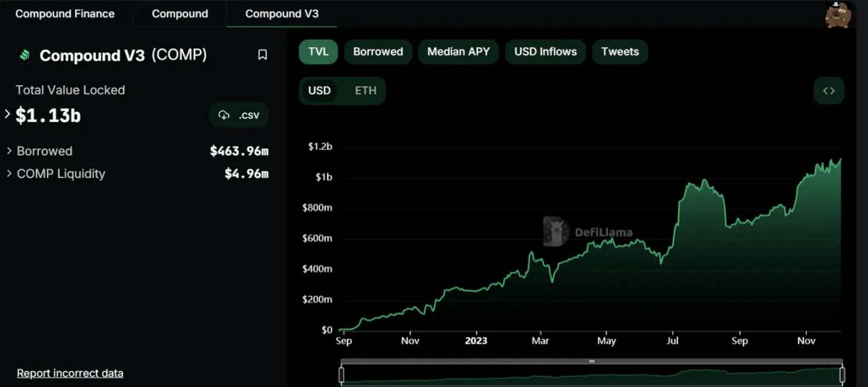Show the Tweets chart overlay
This screenshot has height=387, width=868.
tap(620, 52)
